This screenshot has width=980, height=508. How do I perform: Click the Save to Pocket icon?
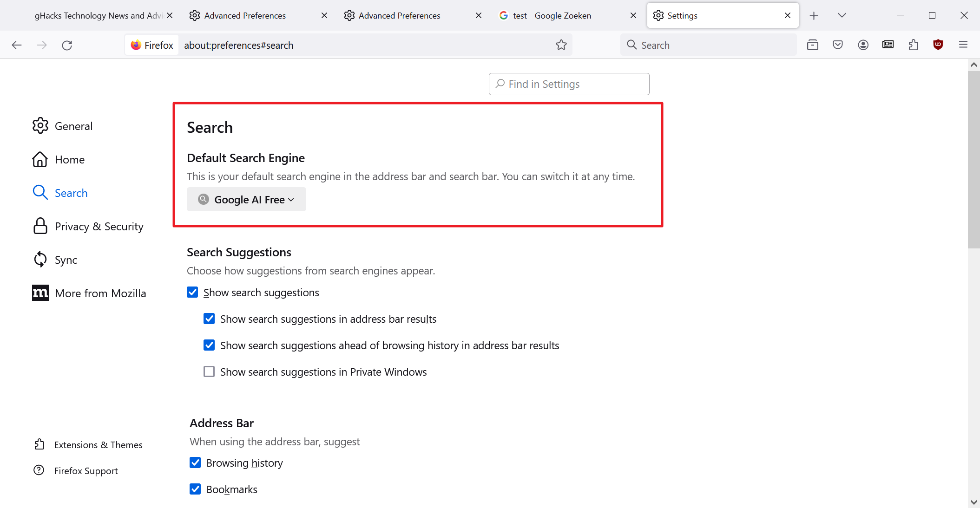point(837,45)
